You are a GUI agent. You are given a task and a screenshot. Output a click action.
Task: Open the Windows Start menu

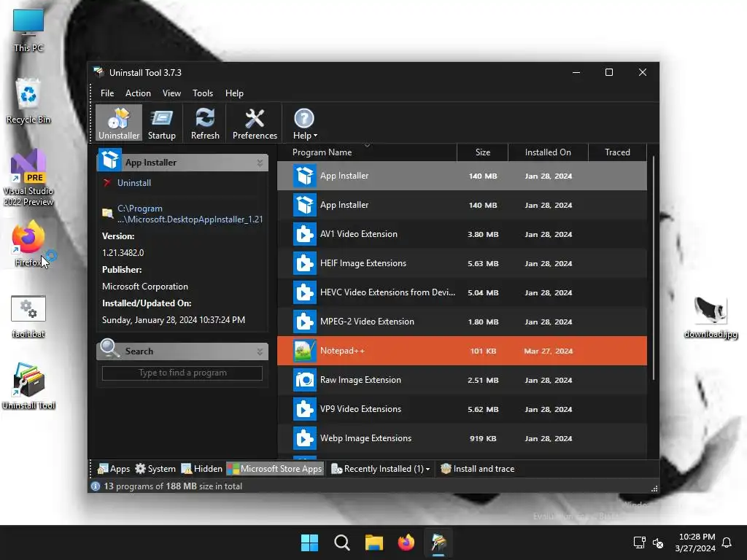pos(309,542)
